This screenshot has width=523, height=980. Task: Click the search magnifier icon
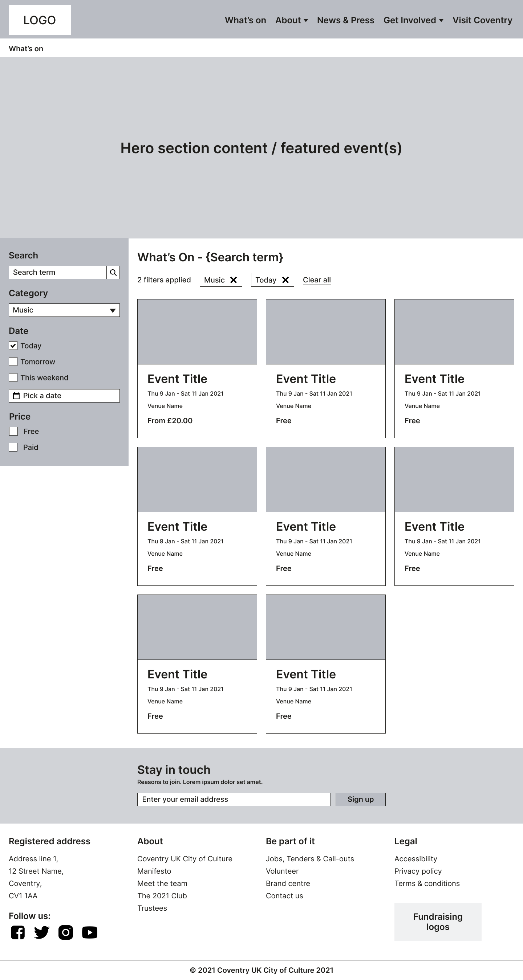pyautogui.click(x=113, y=272)
